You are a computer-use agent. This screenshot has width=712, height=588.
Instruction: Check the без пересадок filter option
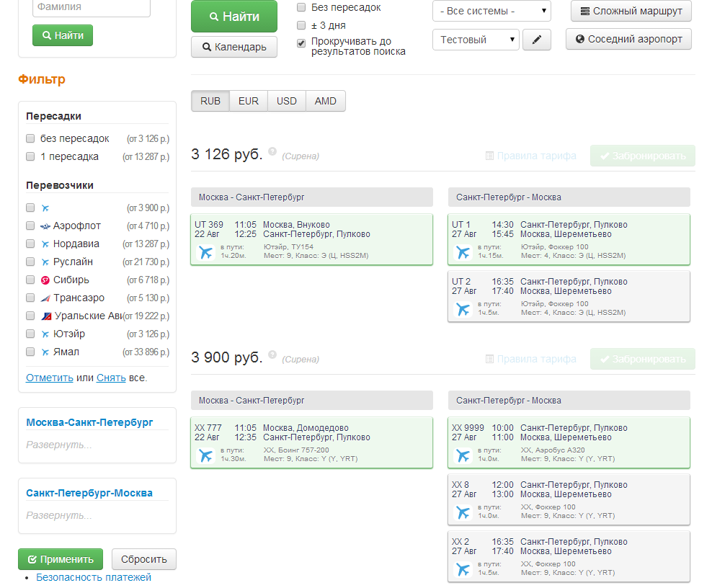30,138
